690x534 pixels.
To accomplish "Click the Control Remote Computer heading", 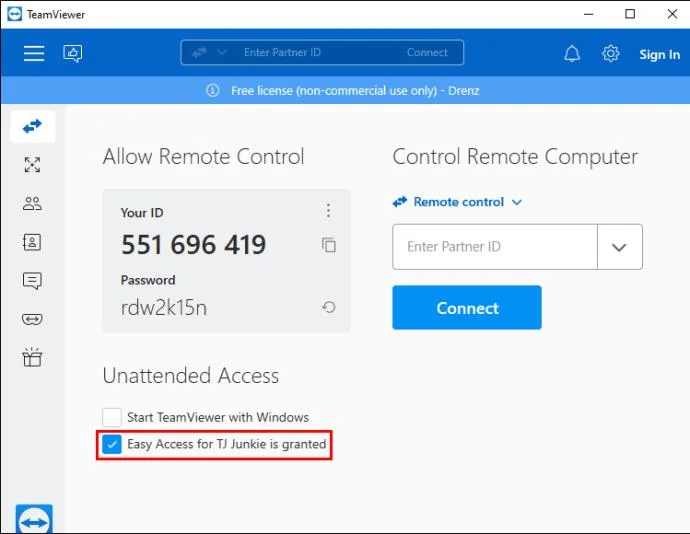I will click(x=515, y=157).
